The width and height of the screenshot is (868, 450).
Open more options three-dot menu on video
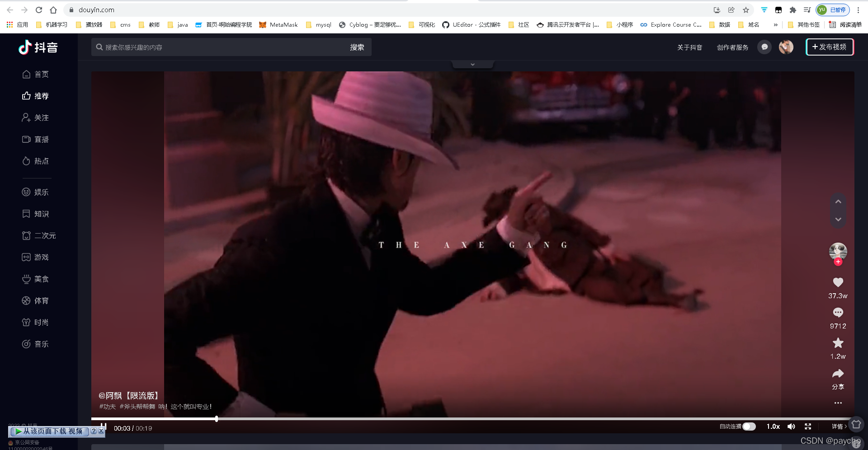point(838,403)
